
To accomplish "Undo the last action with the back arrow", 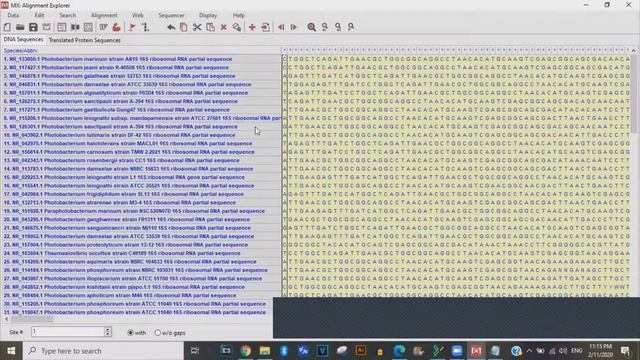I will [171, 27].
